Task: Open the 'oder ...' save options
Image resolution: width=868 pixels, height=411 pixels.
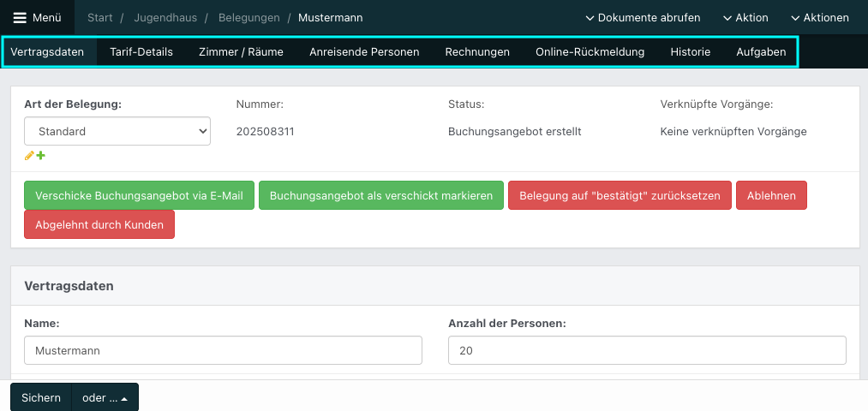Action: [105, 397]
